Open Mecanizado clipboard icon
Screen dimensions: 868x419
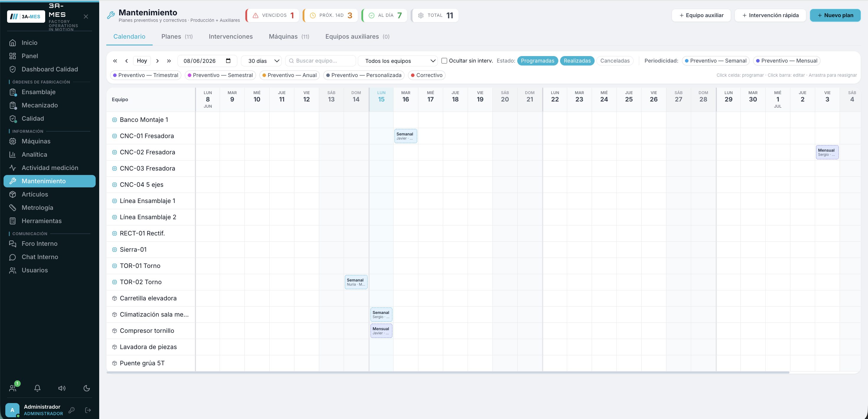(13, 105)
